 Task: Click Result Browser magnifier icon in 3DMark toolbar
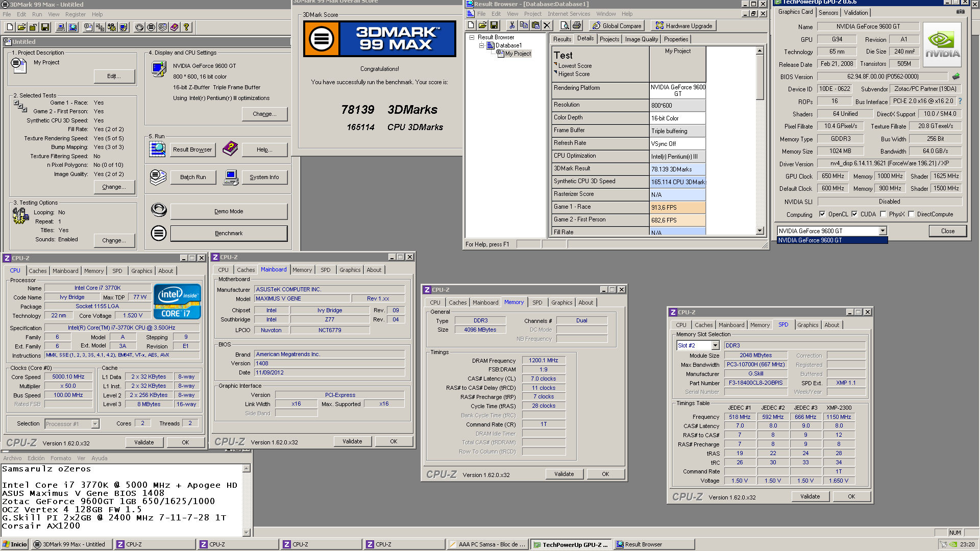72,28
